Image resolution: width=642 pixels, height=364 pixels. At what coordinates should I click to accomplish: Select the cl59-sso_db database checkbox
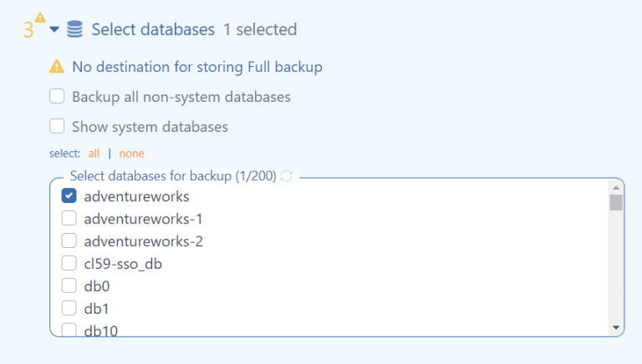click(x=69, y=264)
